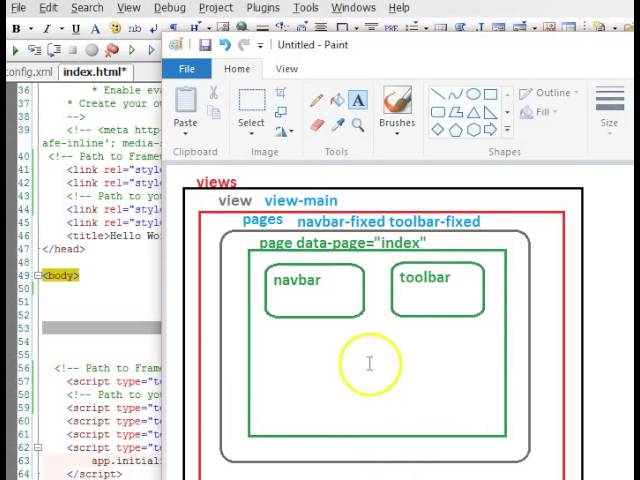Choose the Pentagon shape
The height and width of the screenshot is (480, 640).
pos(456,130)
